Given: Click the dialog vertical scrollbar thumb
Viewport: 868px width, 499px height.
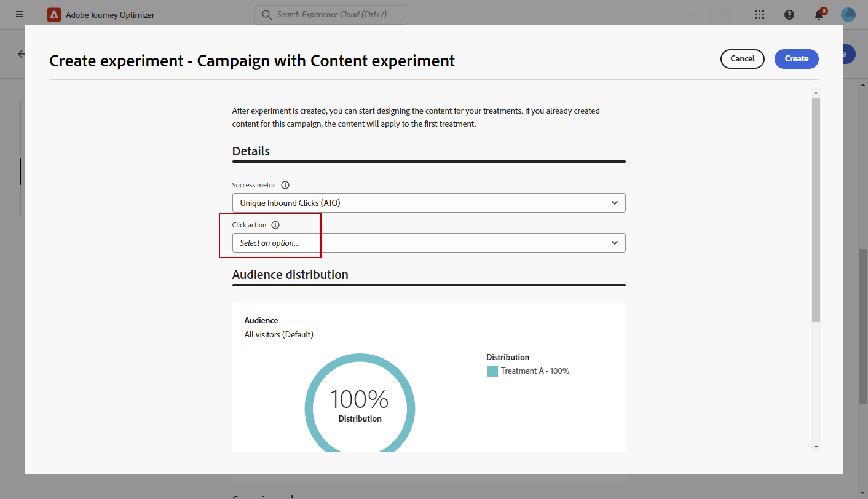Looking at the screenshot, I should (816, 209).
